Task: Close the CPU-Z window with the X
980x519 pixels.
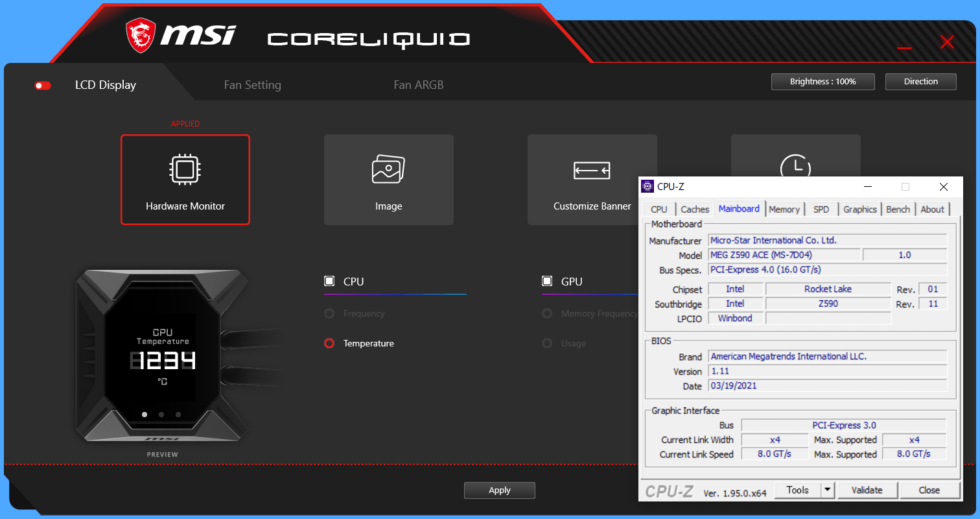Action: pos(943,187)
